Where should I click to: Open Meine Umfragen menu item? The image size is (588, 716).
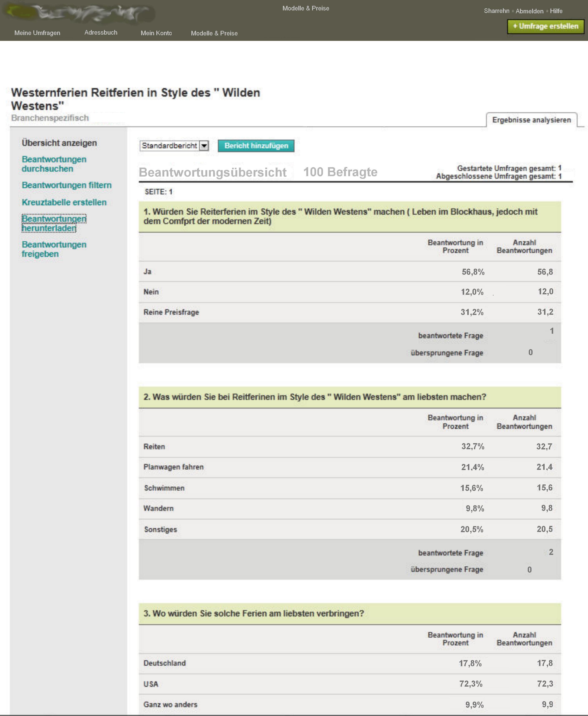tap(37, 33)
